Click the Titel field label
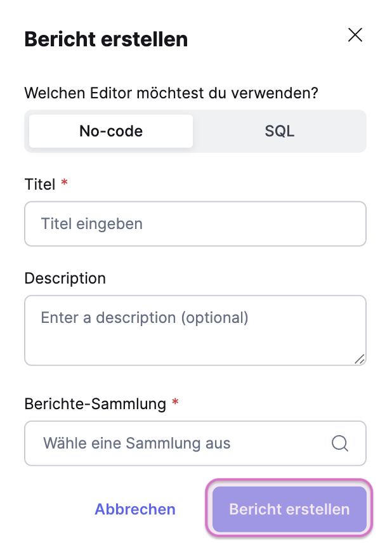The height and width of the screenshot is (557, 392). click(40, 185)
